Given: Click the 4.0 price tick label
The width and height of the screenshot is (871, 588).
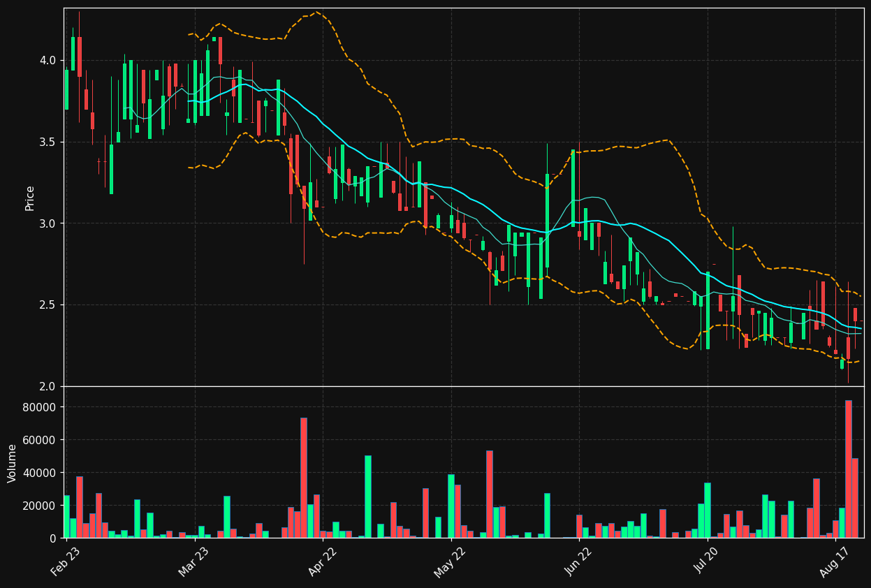Looking at the screenshot, I should (47, 61).
